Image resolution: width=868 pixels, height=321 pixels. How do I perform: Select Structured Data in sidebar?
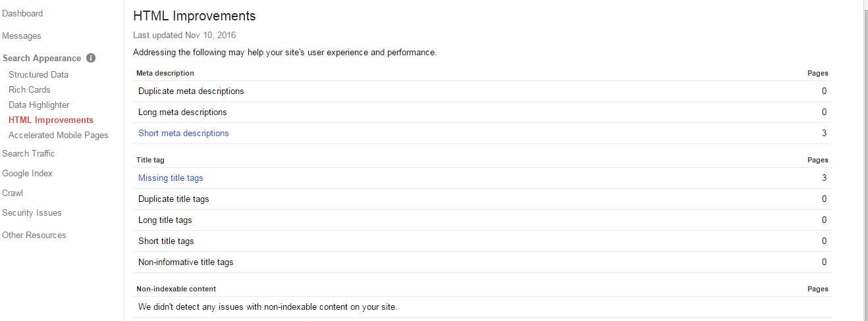pos(38,74)
